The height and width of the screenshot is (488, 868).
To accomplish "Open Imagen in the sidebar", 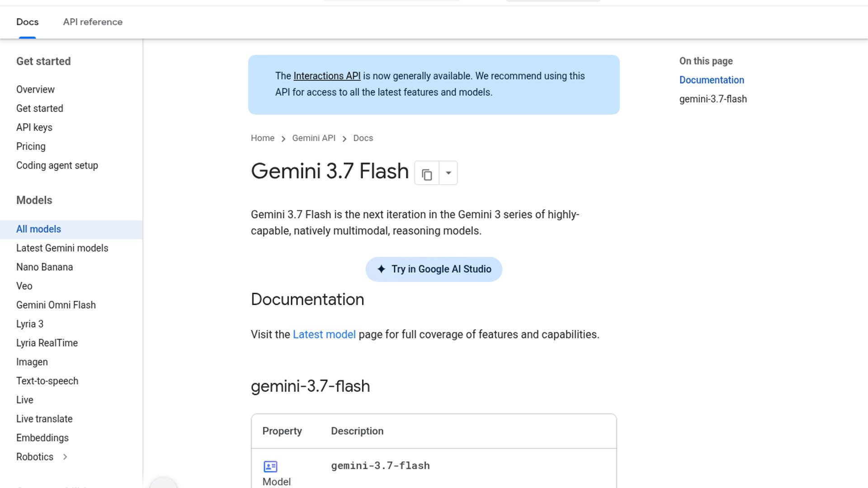I will 32,362.
